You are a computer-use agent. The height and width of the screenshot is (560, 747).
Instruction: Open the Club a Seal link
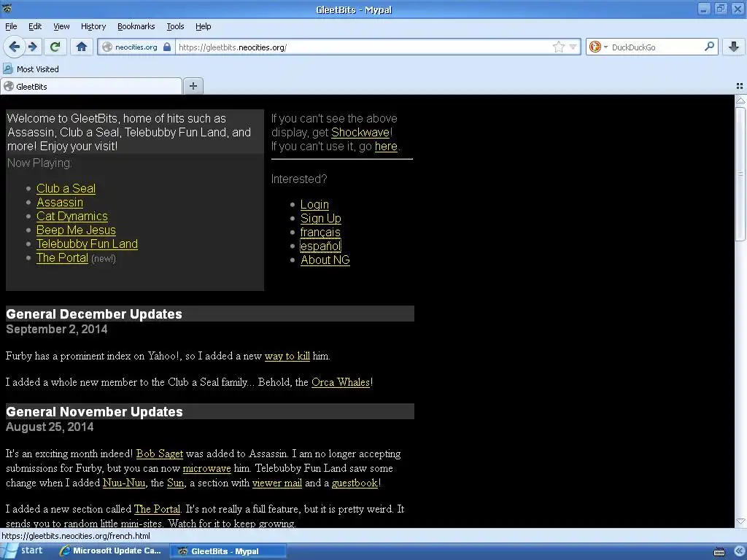click(66, 188)
